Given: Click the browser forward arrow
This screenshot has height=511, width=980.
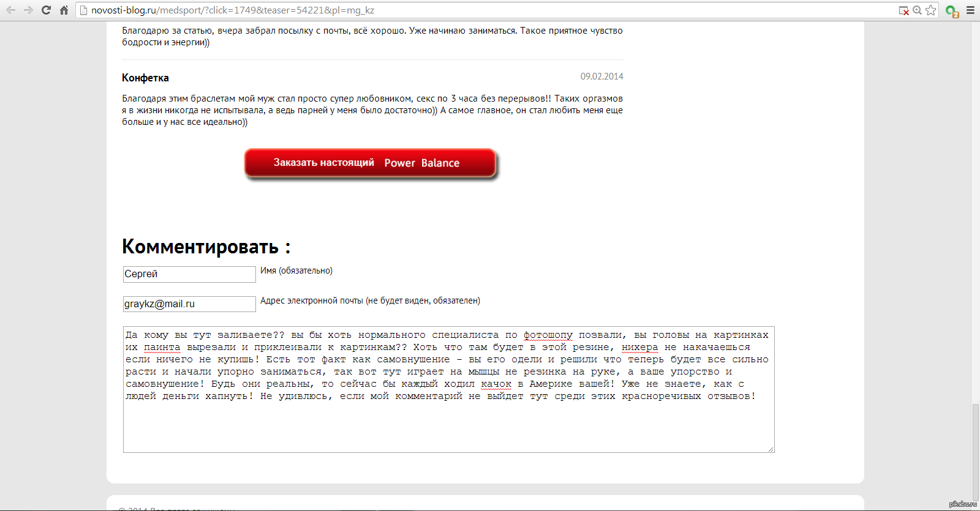Looking at the screenshot, I should point(28,10).
